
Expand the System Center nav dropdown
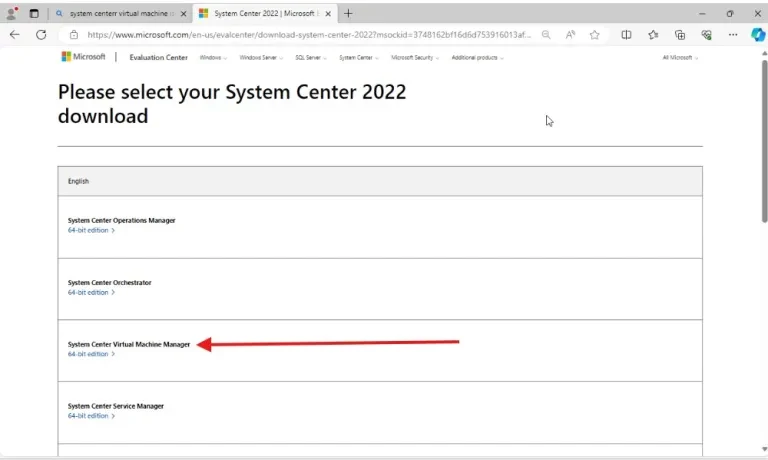359,57
